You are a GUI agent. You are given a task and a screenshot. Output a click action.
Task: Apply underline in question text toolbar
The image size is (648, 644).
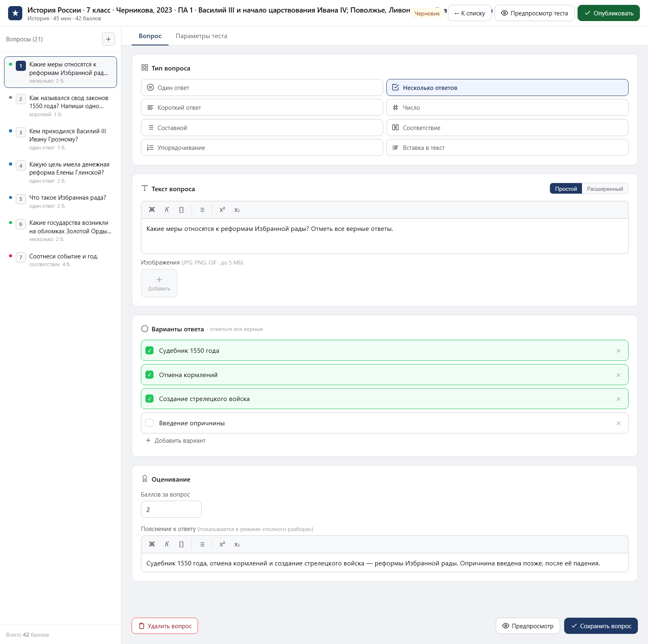coord(181,210)
